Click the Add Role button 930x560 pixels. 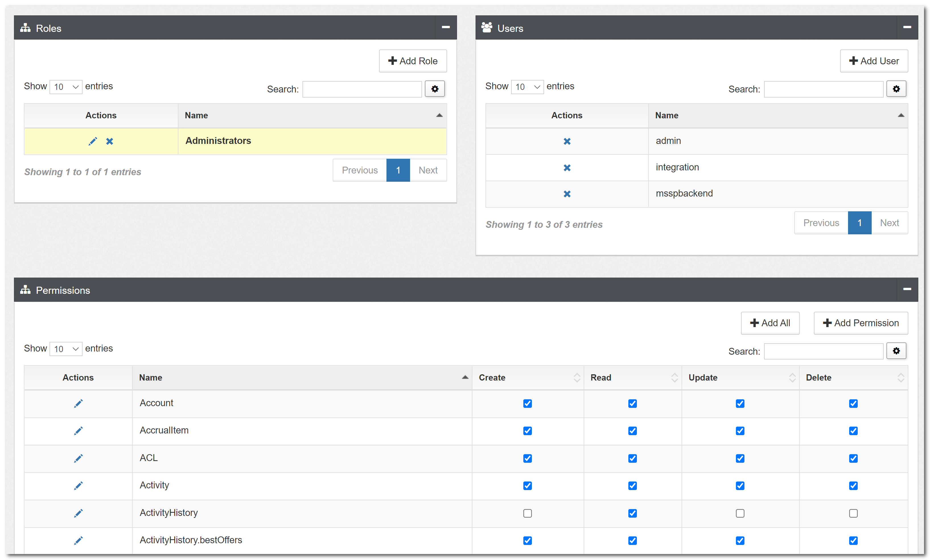[x=413, y=61]
